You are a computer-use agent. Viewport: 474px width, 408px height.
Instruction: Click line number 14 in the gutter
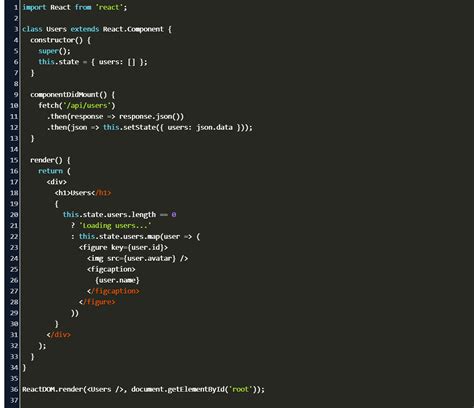pos(14,149)
